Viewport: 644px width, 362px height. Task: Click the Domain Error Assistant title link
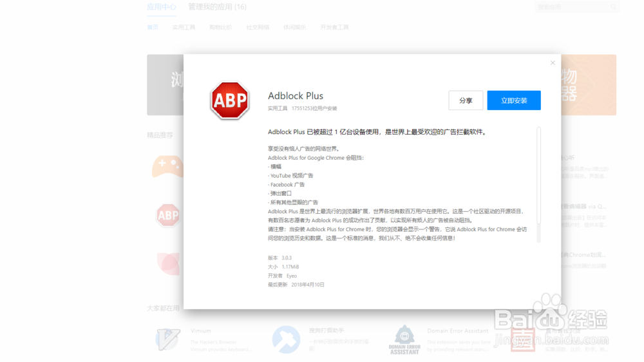click(457, 331)
